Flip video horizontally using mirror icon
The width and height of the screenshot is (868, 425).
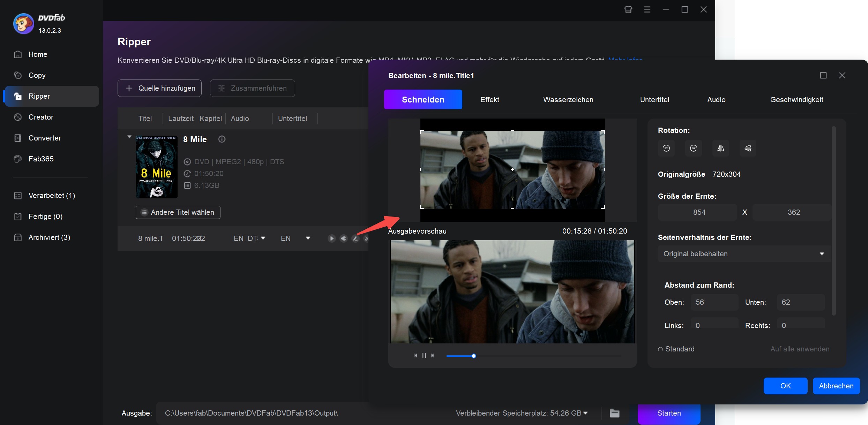pos(721,148)
